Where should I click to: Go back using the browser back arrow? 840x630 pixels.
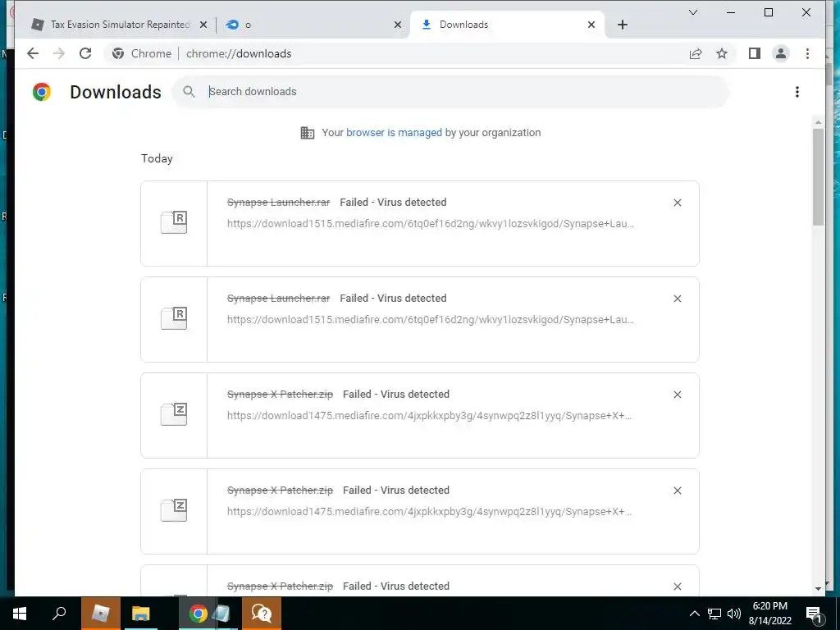point(33,53)
